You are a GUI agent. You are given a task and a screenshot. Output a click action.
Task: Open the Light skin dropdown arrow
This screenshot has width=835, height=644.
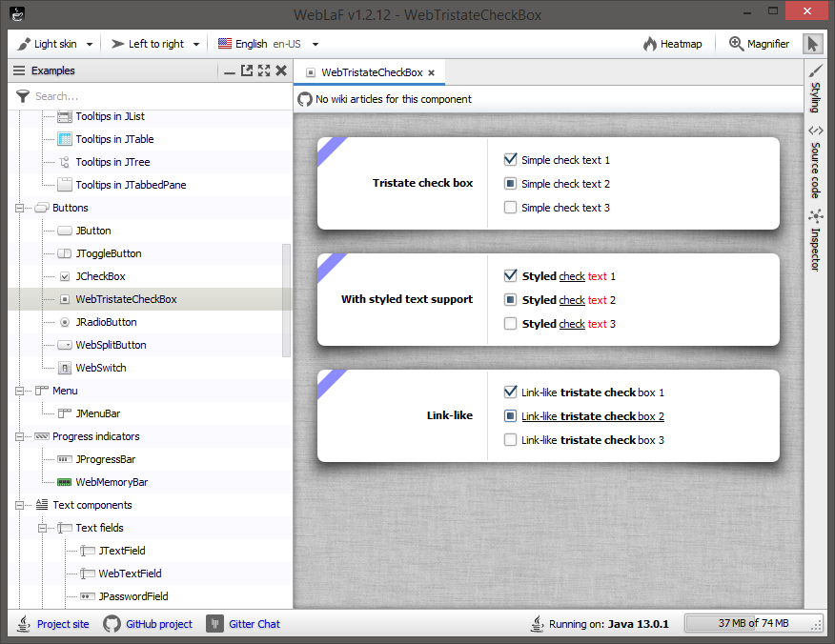point(90,44)
